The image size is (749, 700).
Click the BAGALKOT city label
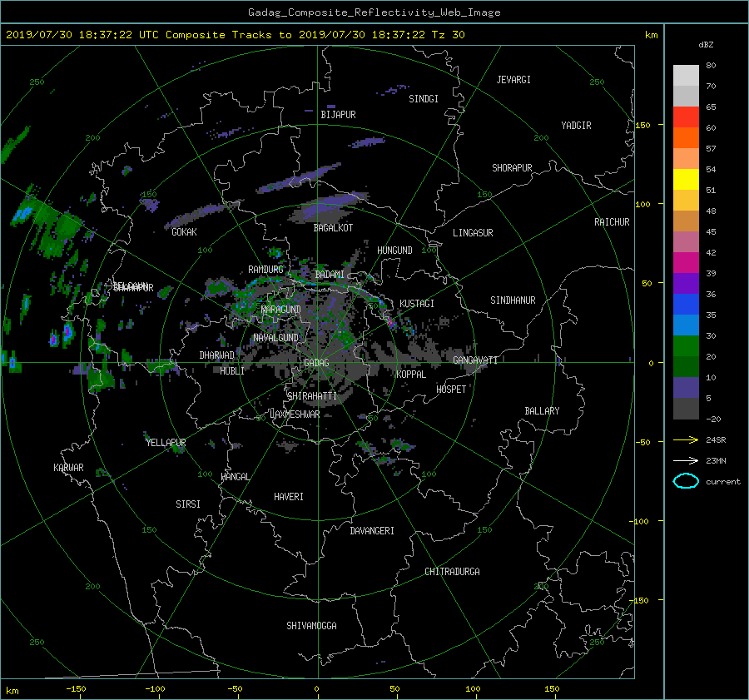(333, 228)
